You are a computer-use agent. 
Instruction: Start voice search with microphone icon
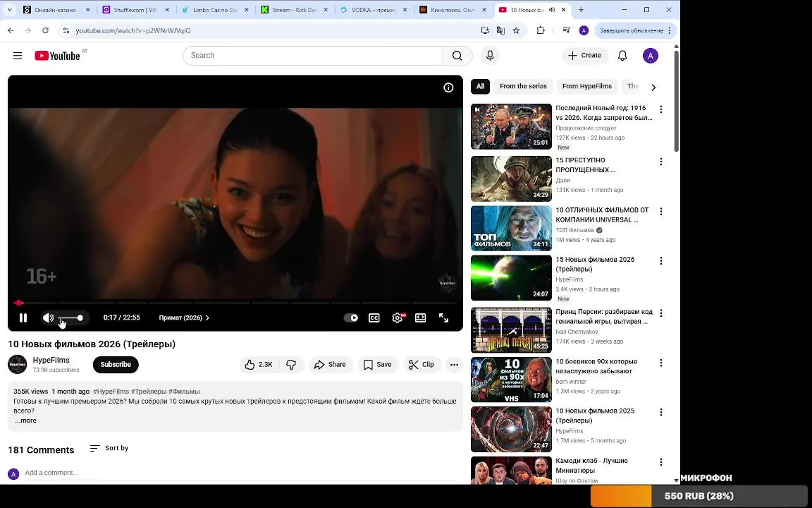490,56
